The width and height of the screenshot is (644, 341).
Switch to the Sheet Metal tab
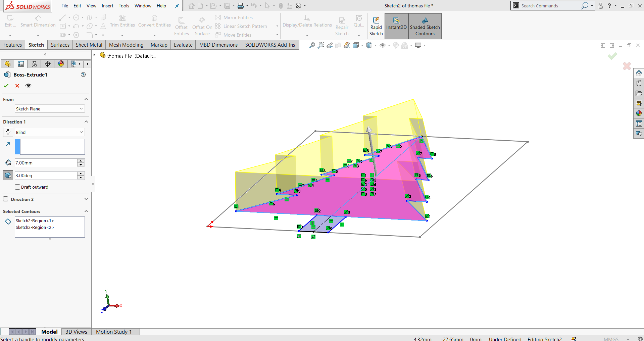pos(89,45)
